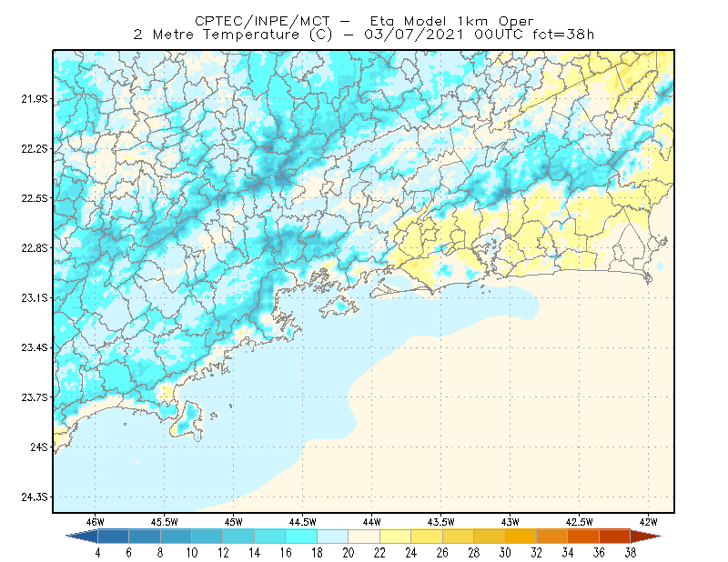The width and height of the screenshot is (728, 562).
Task: Click the 46W longitude axis label
Action: tap(96, 522)
